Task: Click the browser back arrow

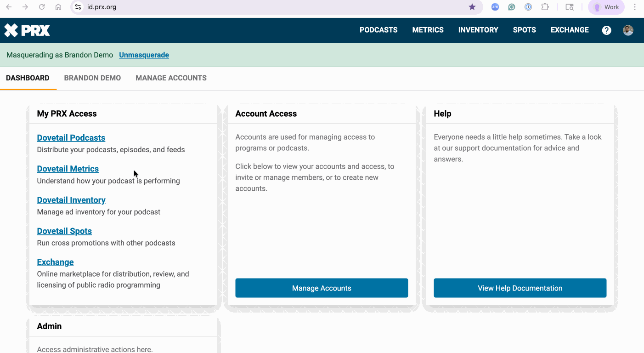Action: (9, 7)
